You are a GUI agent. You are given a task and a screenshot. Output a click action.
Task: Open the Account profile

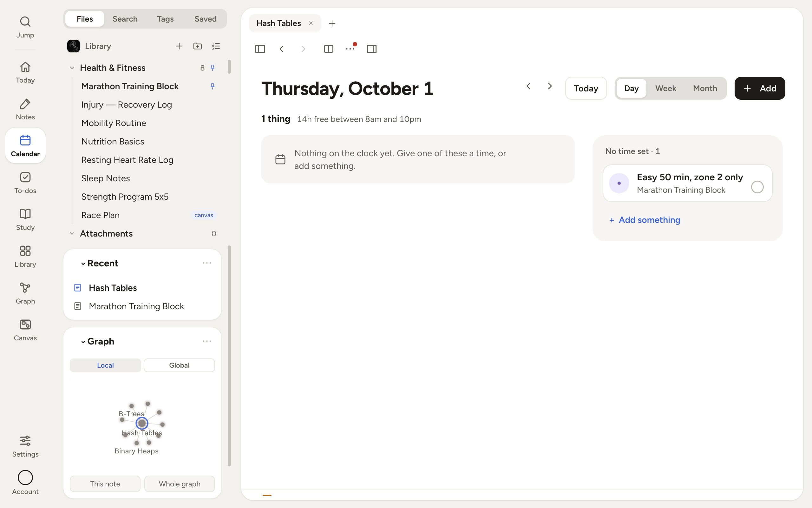(x=25, y=483)
